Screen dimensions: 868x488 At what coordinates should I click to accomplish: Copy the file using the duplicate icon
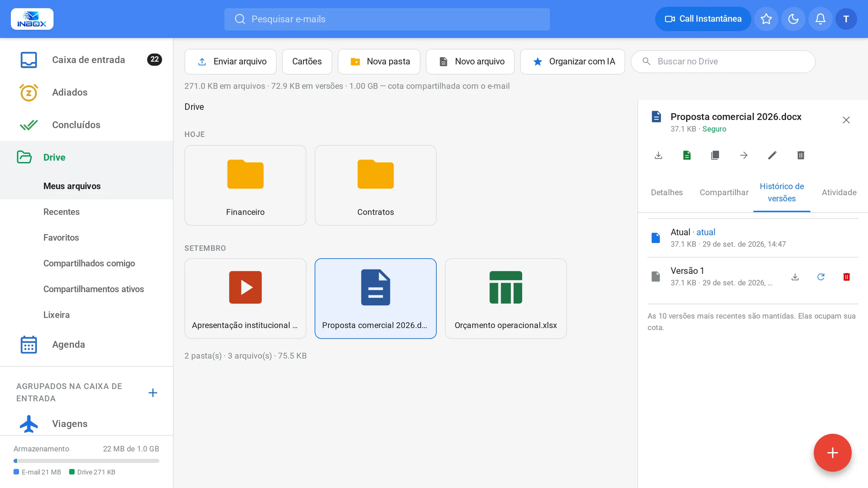pos(715,155)
